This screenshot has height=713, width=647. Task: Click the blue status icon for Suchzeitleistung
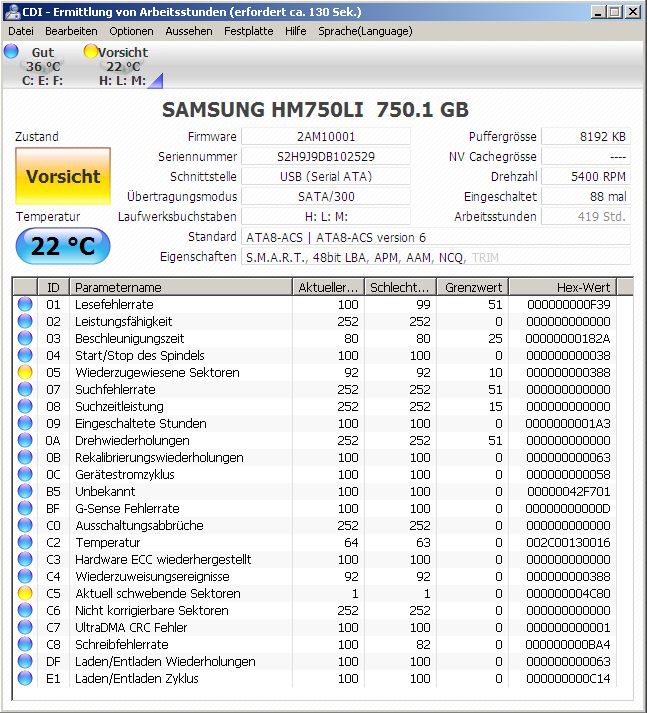click(x=25, y=406)
